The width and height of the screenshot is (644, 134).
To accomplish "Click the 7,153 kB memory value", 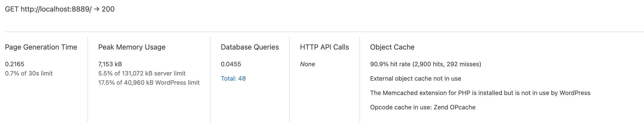I will (x=110, y=64).
